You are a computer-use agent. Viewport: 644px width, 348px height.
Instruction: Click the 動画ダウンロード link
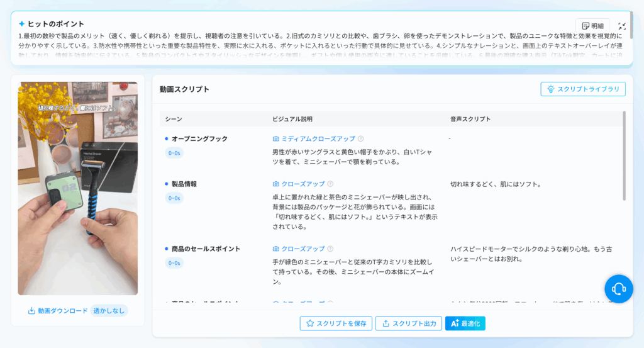click(x=62, y=311)
